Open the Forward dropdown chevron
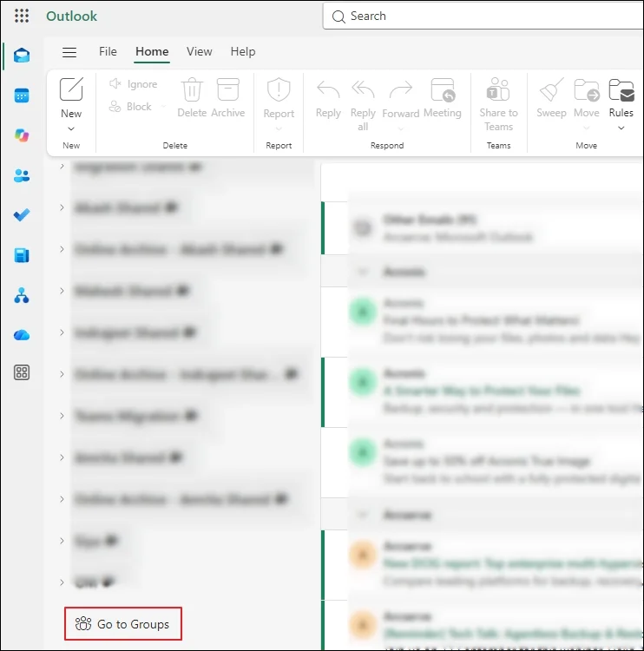The height and width of the screenshot is (651, 644). (401, 128)
